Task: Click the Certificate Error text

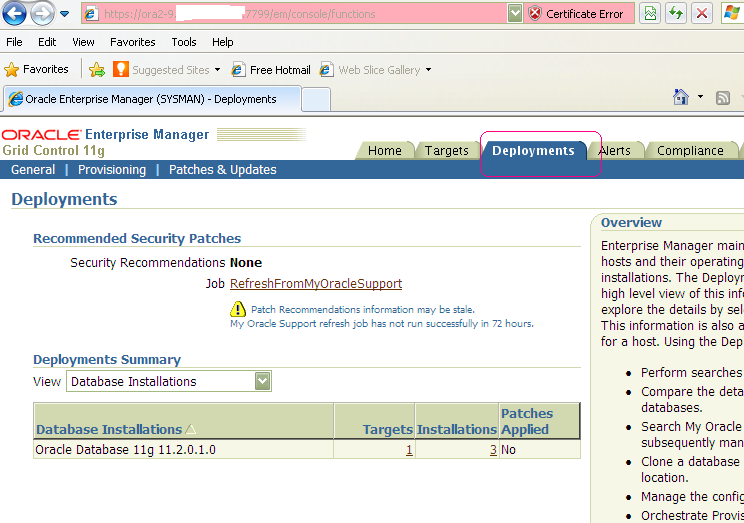Action: point(584,14)
